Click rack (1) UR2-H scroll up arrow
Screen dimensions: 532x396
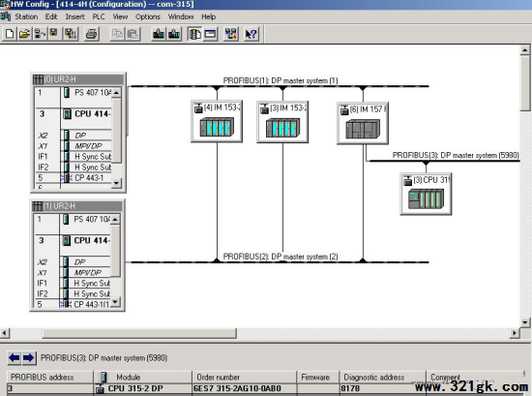[x=115, y=219]
